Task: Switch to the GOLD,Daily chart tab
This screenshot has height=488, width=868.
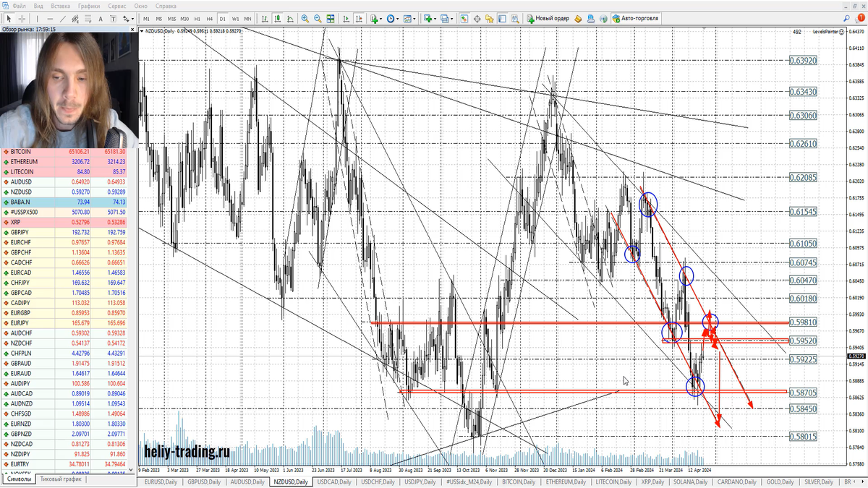Action: (x=778, y=481)
